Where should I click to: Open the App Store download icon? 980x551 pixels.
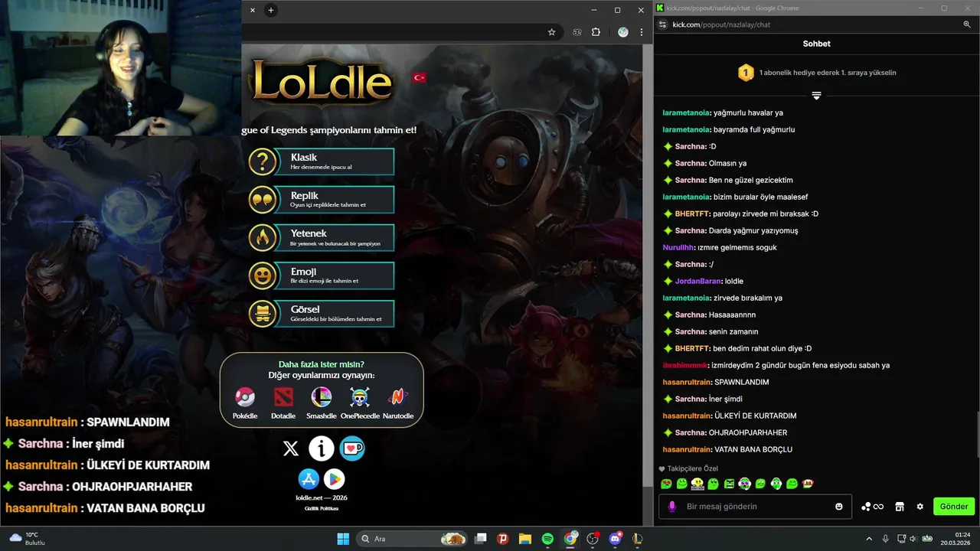pos(309,479)
